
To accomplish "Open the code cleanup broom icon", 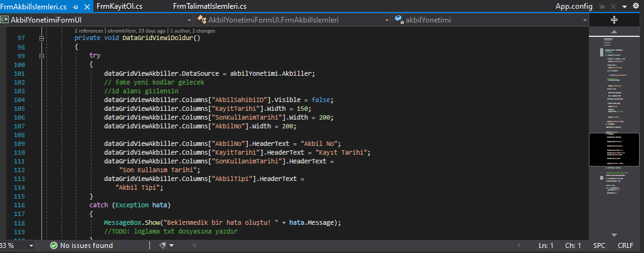I will (x=163, y=245).
